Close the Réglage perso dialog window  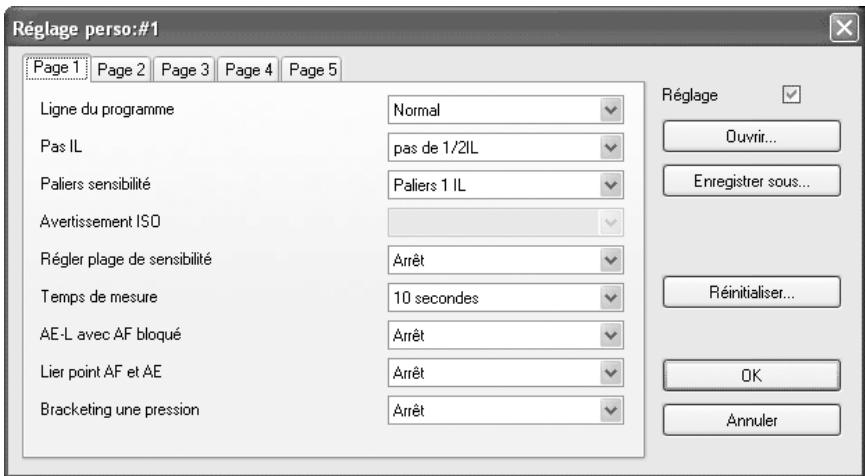843,28
